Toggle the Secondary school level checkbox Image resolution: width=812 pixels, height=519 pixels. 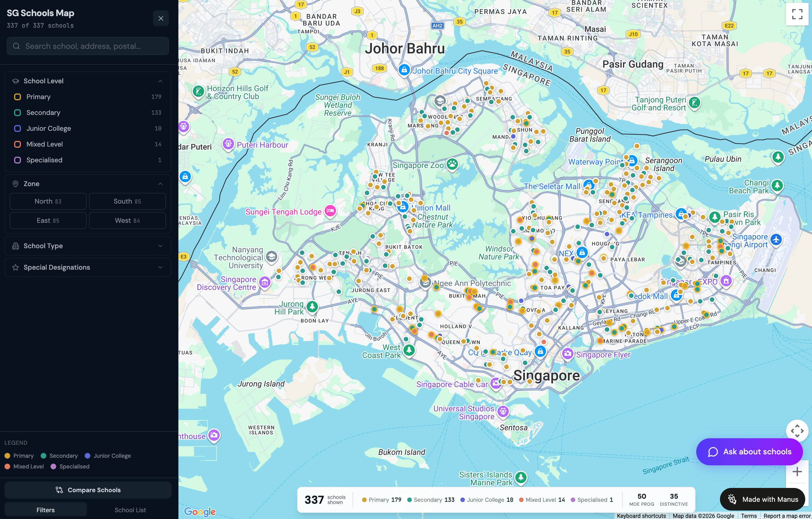[18, 113]
